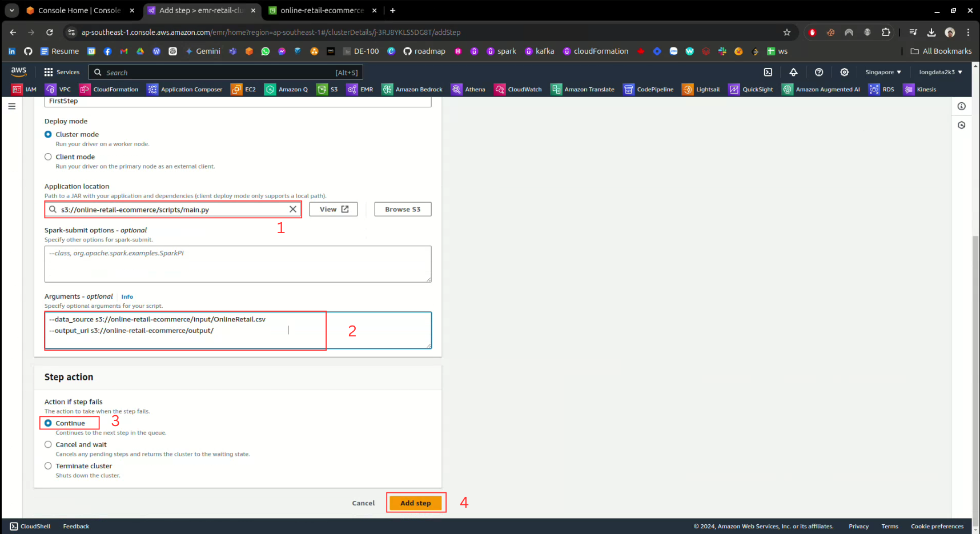Click the Browse S3 button
Viewport: 980px width, 534px height.
tap(403, 210)
